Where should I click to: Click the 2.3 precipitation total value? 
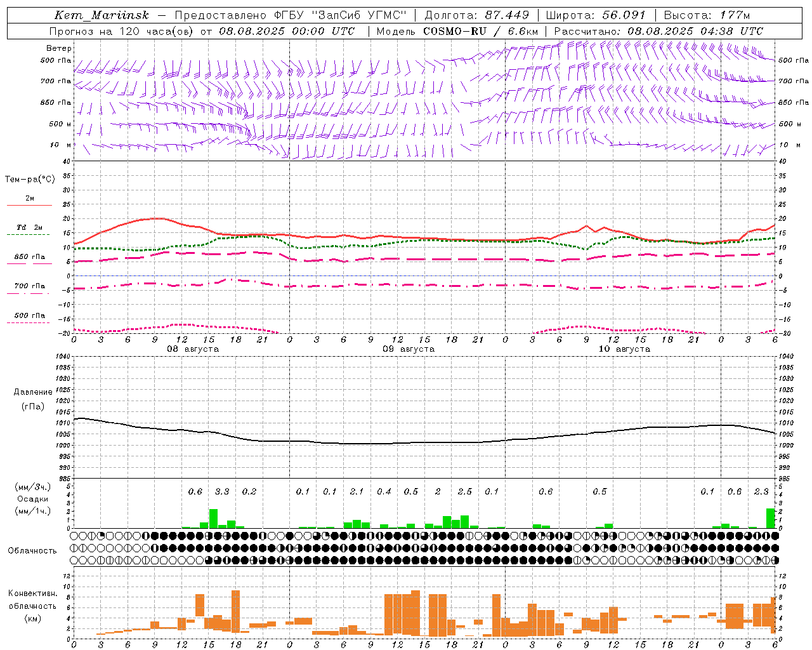(761, 491)
